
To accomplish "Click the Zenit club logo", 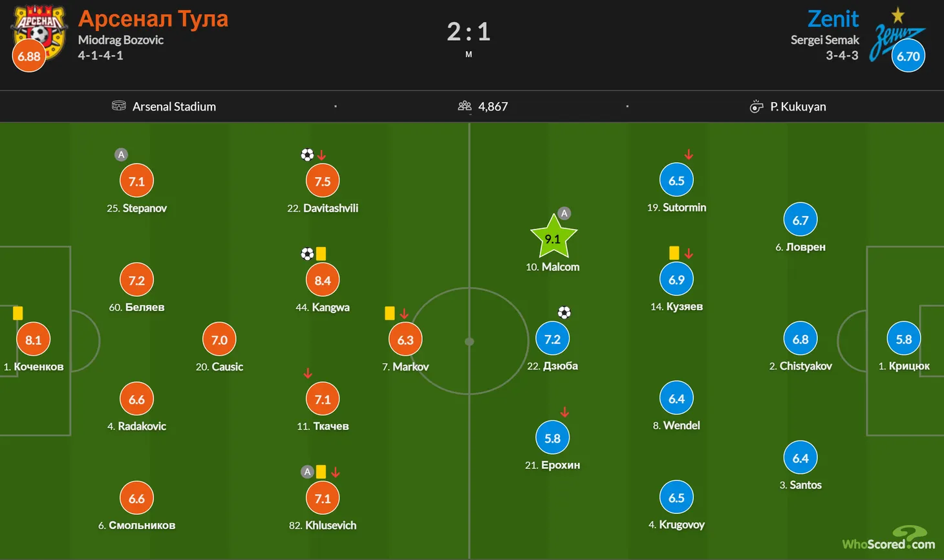I will [896, 39].
